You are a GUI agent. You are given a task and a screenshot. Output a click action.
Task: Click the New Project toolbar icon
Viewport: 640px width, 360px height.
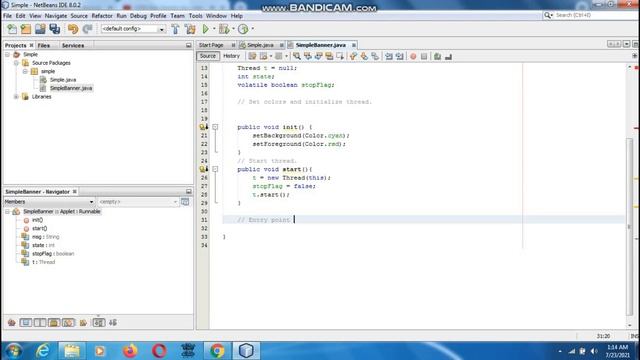(x=26, y=29)
